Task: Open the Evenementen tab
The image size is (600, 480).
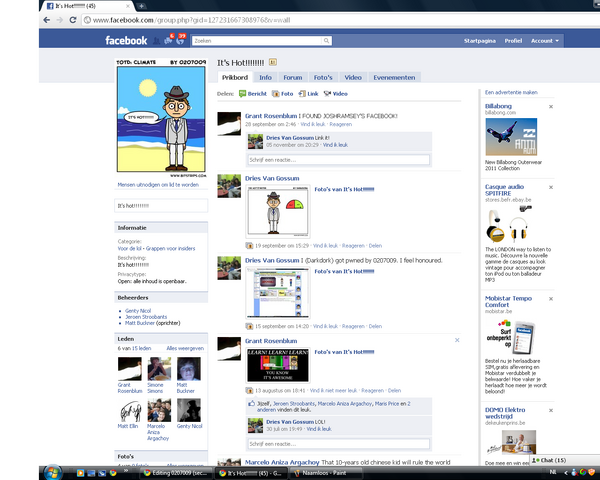Action: pyautogui.click(x=394, y=77)
